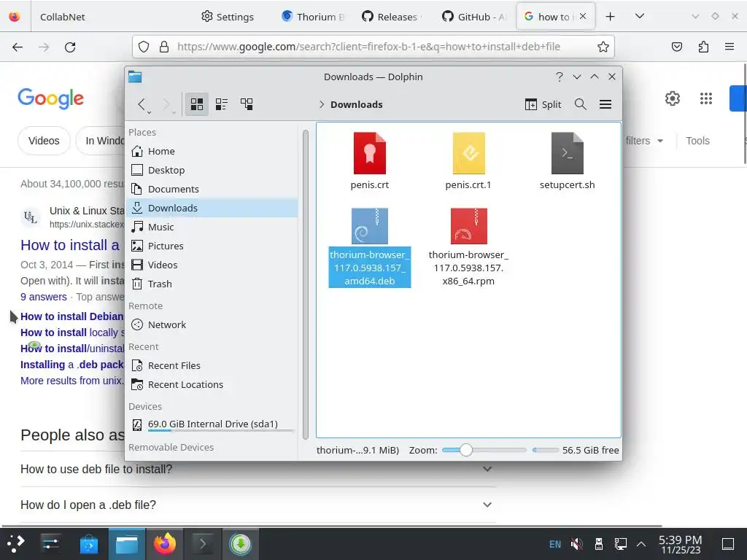Select thorium-browser amd64.deb package
The width and height of the screenshot is (747, 560).
[x=370, y=248]
